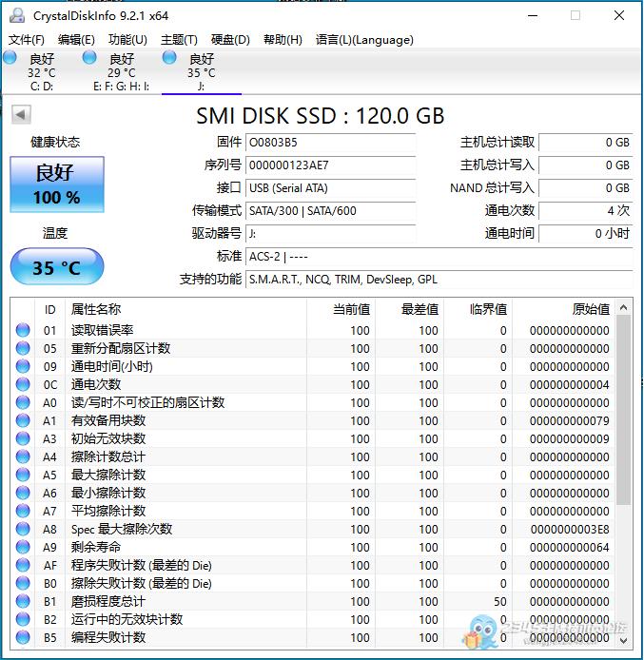Viewport: 644px width, 660px height.
Task: Select the E: F: G: H: I: disk indicator
Action: pos(89,57)
